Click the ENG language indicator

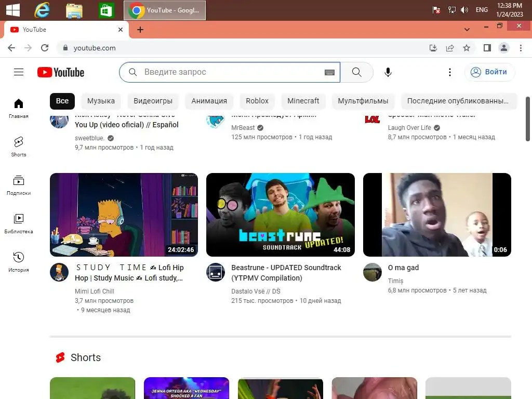(482, 10)
